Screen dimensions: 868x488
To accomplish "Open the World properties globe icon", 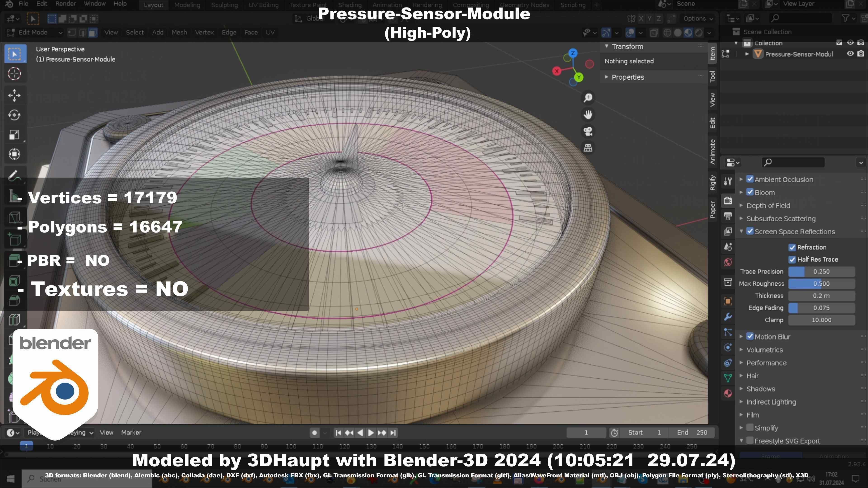I will click(x=728, y=262).
